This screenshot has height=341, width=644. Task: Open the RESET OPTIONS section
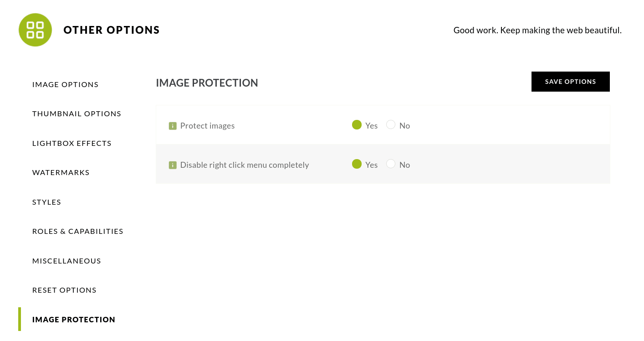[x=64, y=289]
